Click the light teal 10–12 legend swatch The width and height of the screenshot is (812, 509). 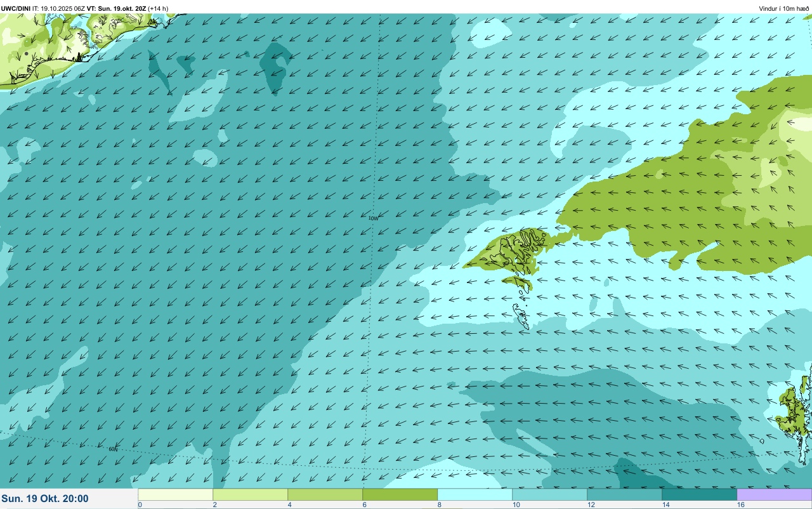[x=549, y=494]
